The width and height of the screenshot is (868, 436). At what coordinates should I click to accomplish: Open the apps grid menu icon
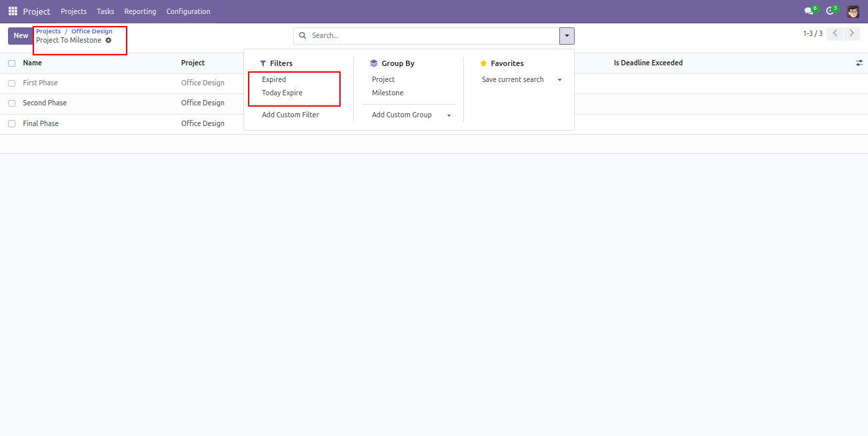point(13,11)
